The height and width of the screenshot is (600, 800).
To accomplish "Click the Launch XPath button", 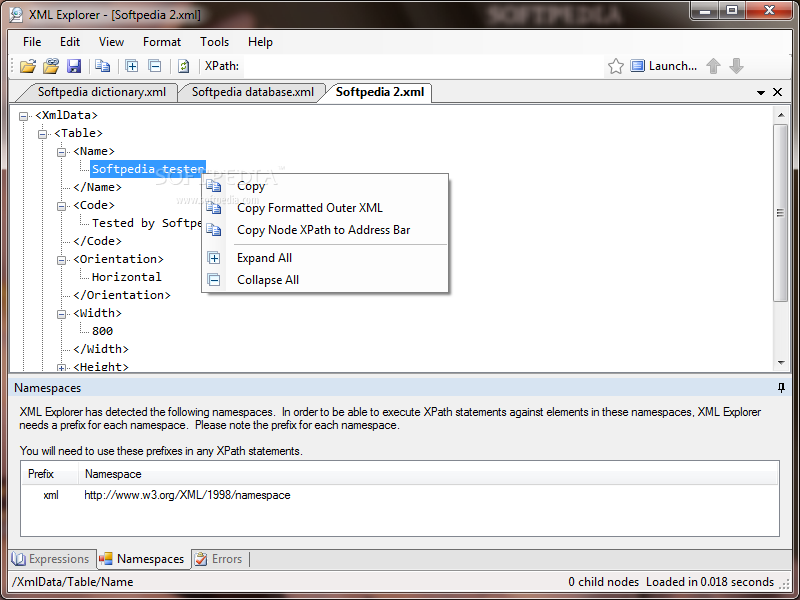I will coord(663,66).
